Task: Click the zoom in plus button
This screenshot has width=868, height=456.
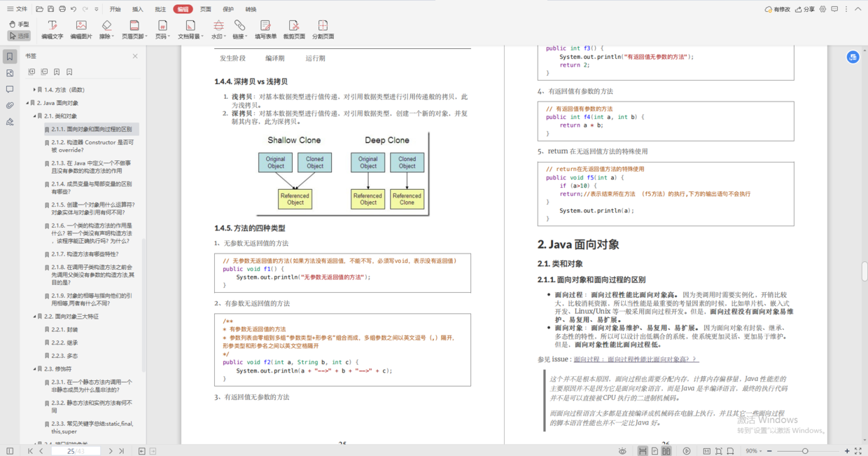Action: [x=848, y=451]
